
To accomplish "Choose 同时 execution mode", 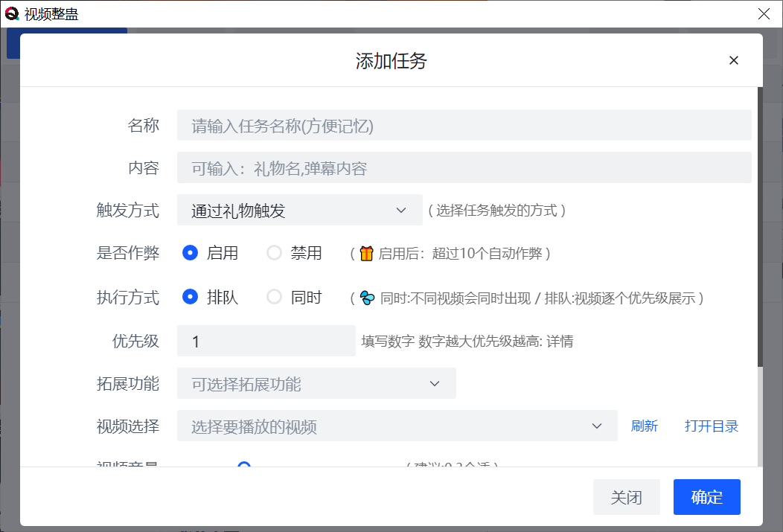I will pyautogui.click(x=275, y=298).
